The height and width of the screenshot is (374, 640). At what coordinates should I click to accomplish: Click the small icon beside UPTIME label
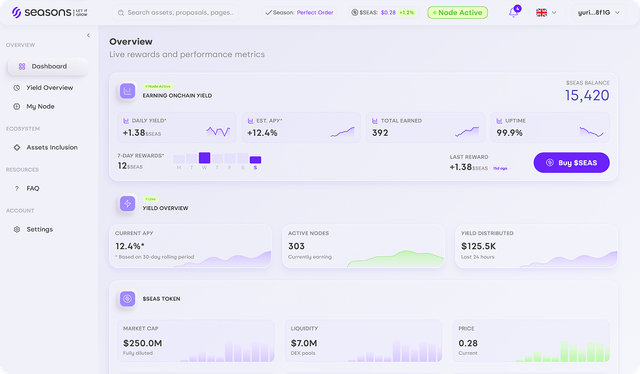coord(499,121)
